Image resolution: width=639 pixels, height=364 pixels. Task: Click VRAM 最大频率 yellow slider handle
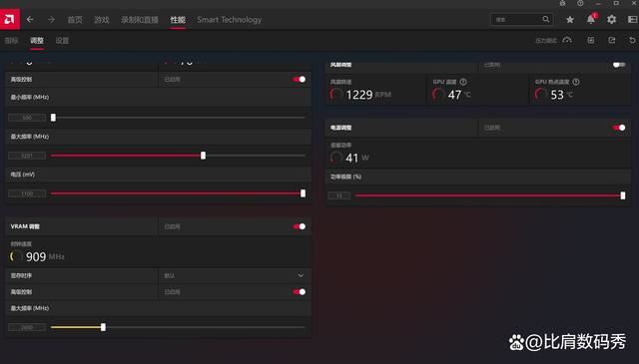[103, 327]
